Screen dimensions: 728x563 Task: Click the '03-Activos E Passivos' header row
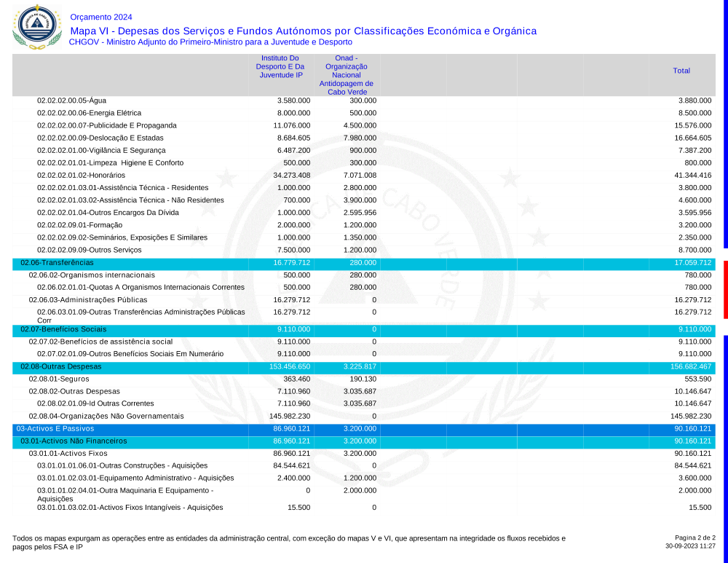[x=58, y=429]
